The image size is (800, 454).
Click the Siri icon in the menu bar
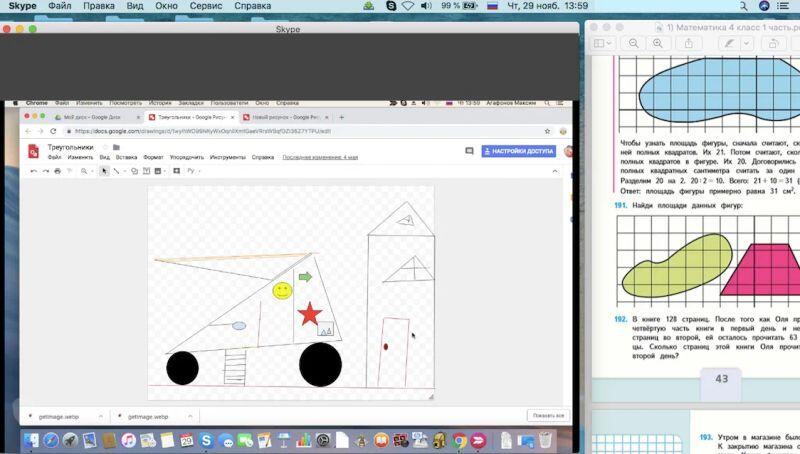763,6
